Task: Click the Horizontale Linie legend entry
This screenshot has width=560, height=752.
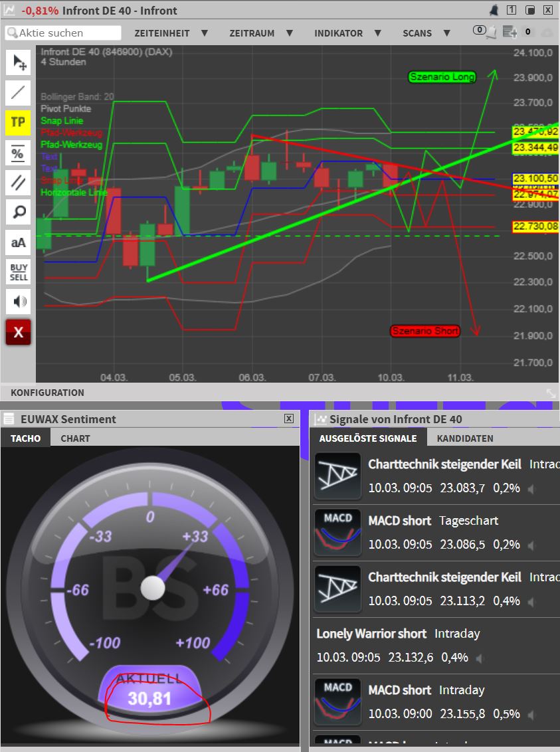Action: (73, 192)
